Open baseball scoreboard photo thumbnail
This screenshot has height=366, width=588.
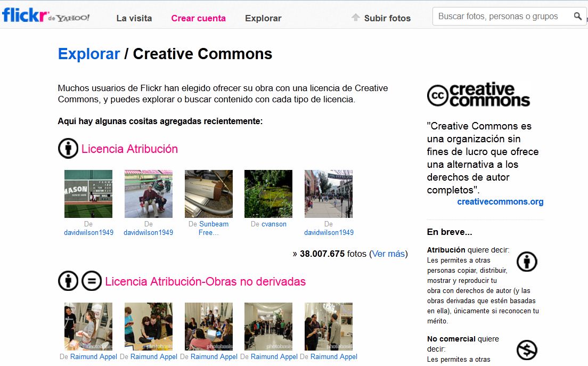(88, 194)
